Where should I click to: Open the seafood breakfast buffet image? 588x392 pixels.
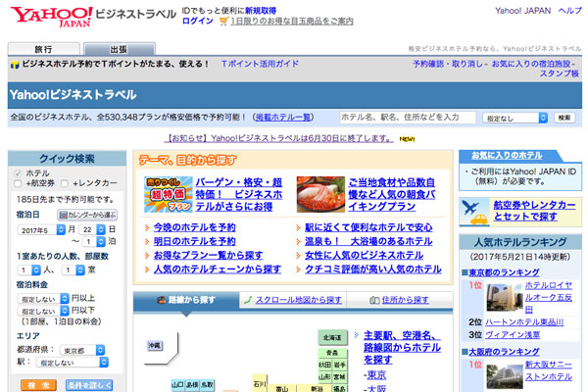[320, 194]
